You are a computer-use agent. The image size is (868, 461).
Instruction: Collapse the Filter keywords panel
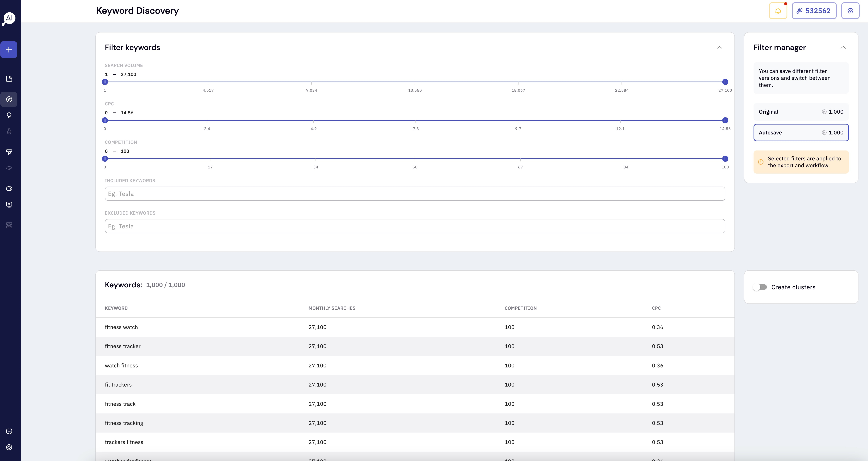click(x=720, y=48)
